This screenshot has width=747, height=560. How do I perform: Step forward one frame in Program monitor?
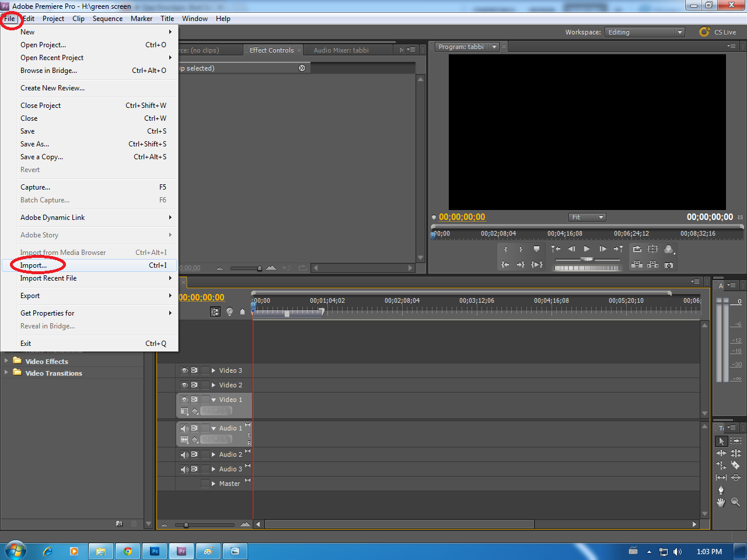[603, 249]
